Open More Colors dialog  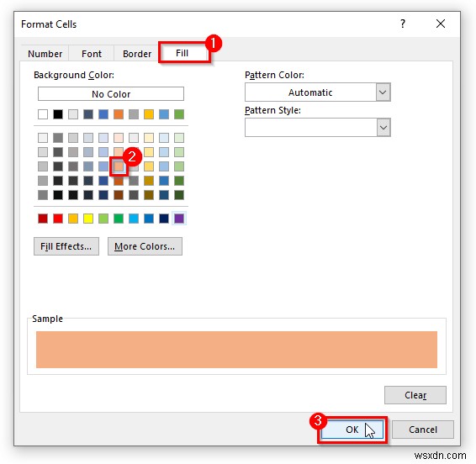tap(145, 246)
